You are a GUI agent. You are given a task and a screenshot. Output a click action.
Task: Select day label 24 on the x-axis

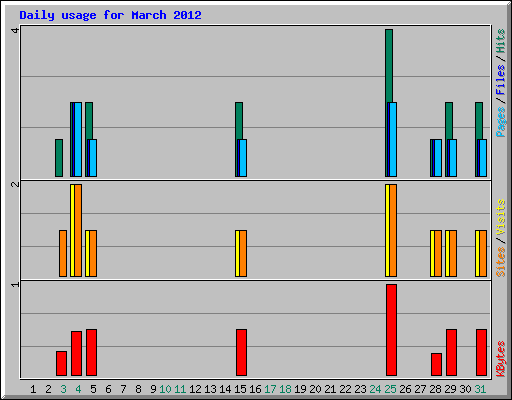pyautogui.click(x=375, y=389)
